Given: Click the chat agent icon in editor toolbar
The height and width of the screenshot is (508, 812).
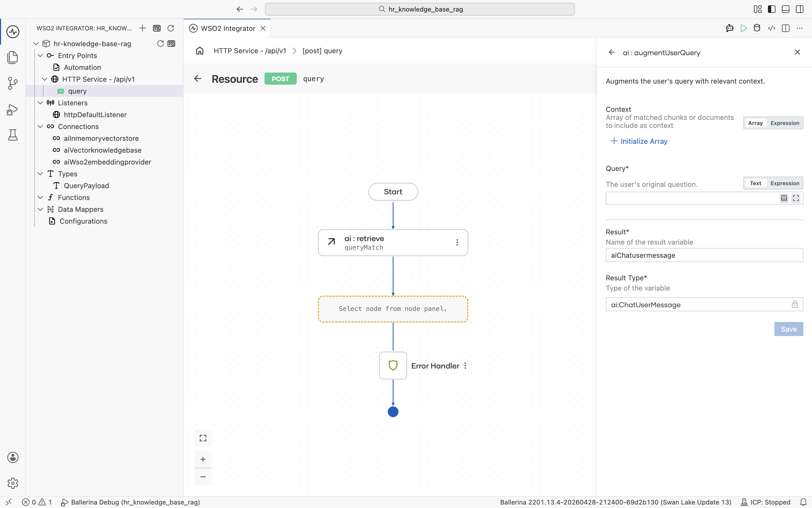Looking at the screenshot, I should 730,28.
